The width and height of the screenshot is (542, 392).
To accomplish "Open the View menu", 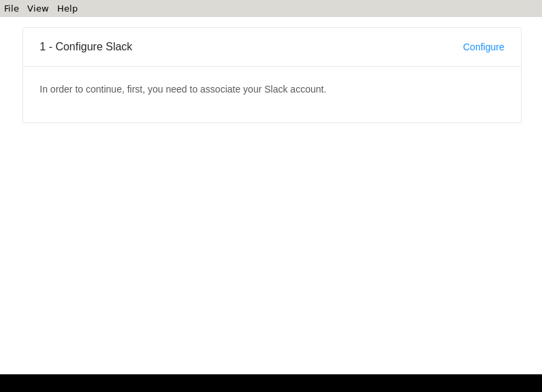I will (37, 8).
